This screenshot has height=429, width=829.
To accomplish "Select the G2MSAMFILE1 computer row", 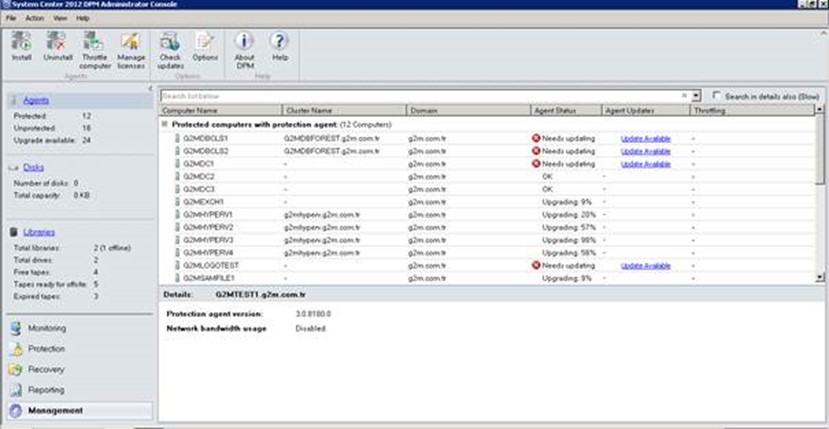I will tap(487, 278).
